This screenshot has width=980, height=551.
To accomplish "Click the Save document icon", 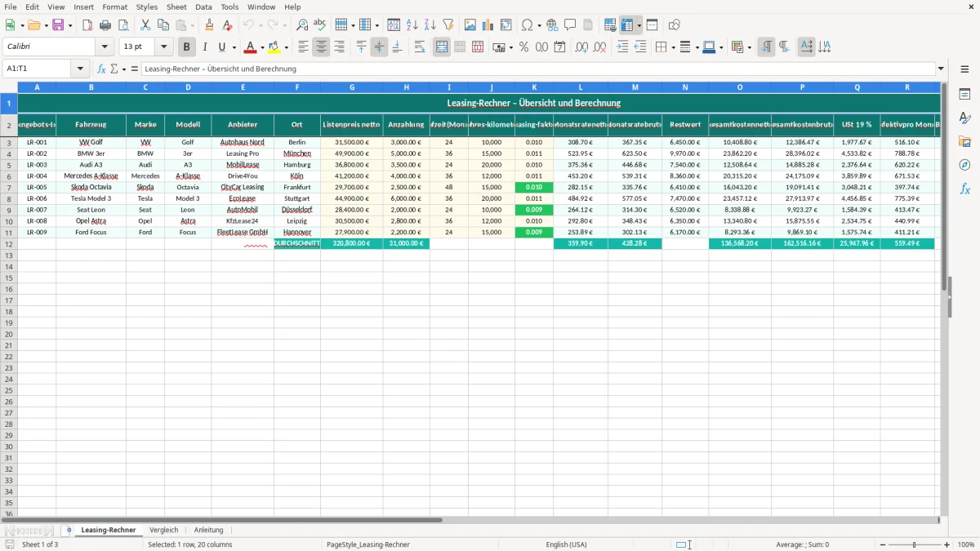I will [x=58, y=25].
